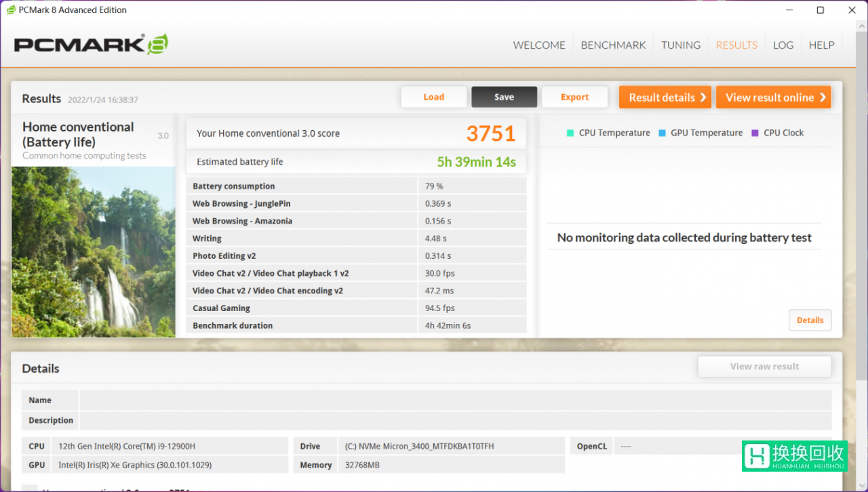Click the '79 %' battery consumption value
This screenshot has height=492, width=868.
coord(434,186)
